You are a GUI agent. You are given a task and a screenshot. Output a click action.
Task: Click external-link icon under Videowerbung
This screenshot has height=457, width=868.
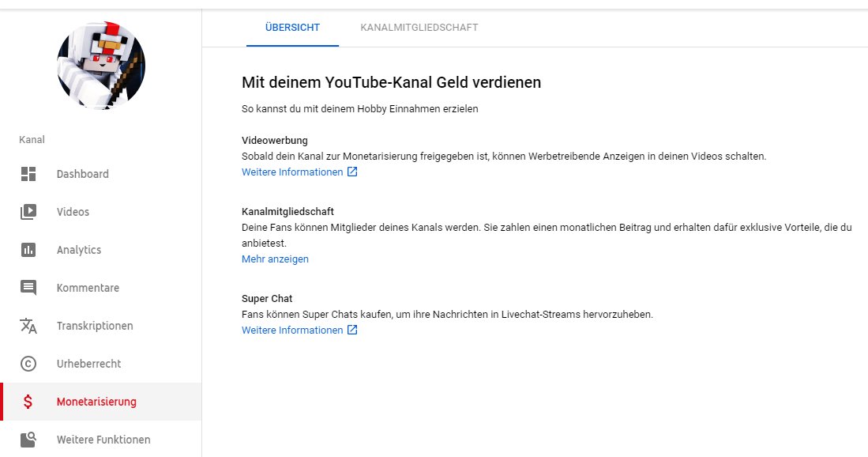click(x=352, y=172)
